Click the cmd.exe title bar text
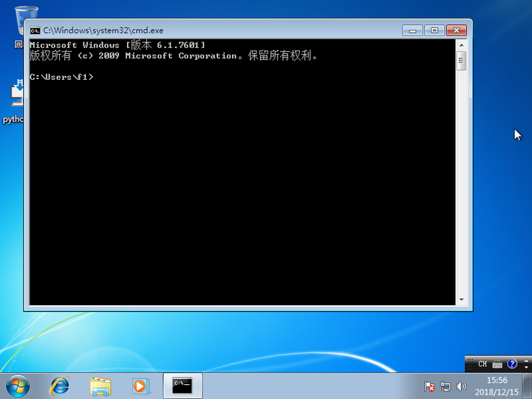The height and width of the screenshot is (399, 532). click(x=103, y=30)
